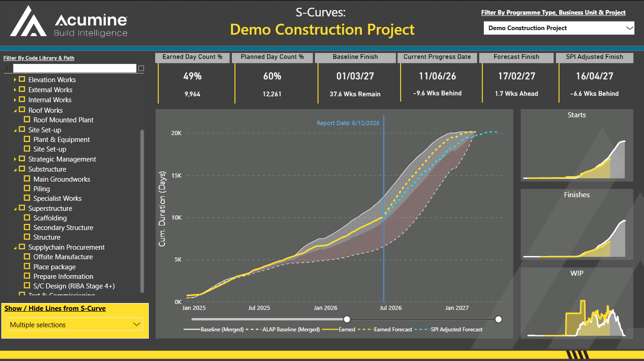
Task: Click the -9.6 Wks Behind text
Action: [437, 93]
